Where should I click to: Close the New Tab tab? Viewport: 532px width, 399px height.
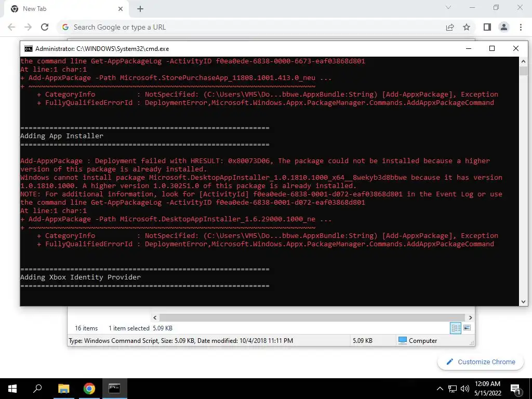(x=121, y=9)
